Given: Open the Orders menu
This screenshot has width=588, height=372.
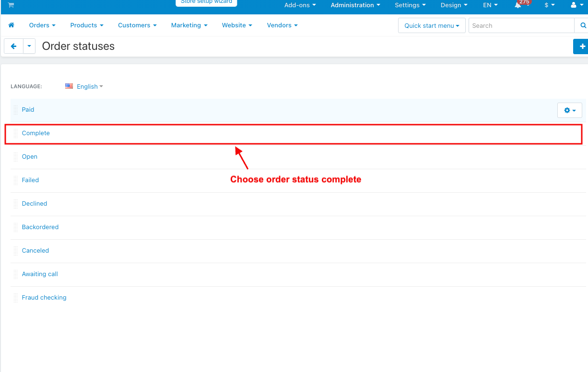Looking at the screenshot, I should click(x=42, y=25).
